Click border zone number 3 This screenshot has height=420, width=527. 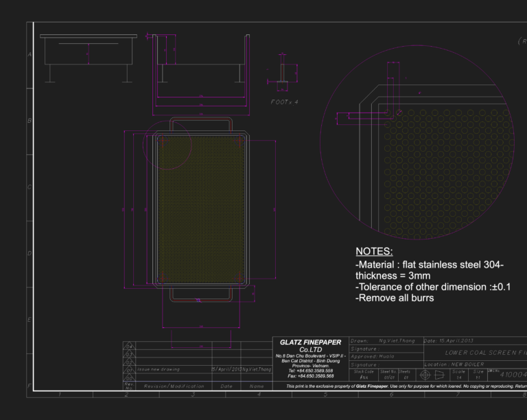tap(193, 395)
